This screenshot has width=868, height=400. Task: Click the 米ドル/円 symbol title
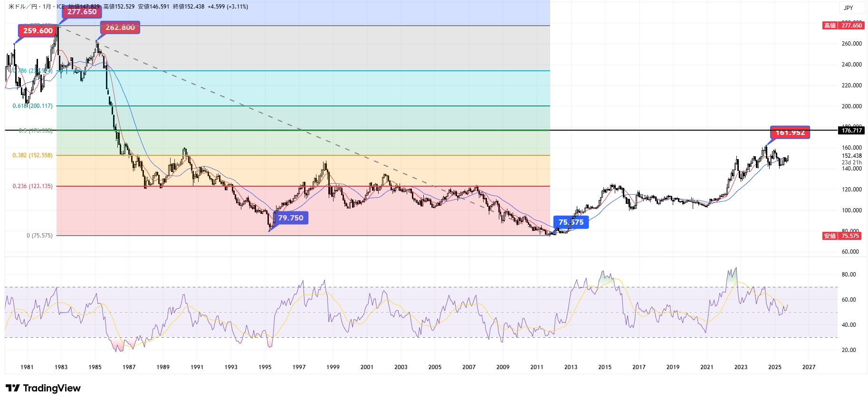click(24, 7)
